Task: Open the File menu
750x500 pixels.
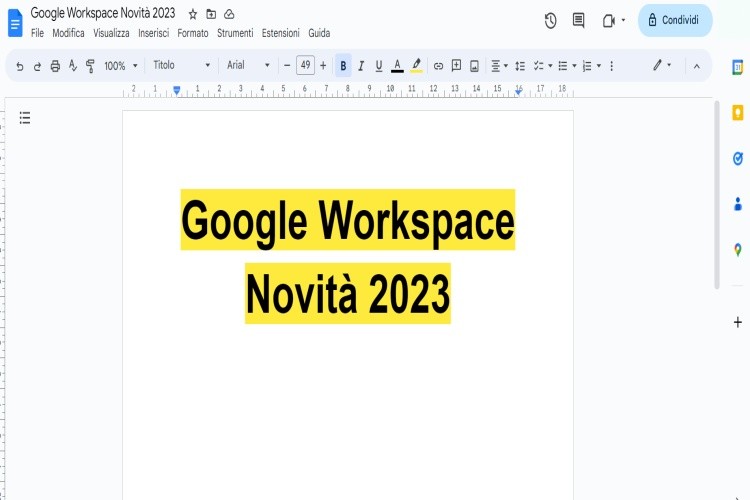Action: click(37, 33)
